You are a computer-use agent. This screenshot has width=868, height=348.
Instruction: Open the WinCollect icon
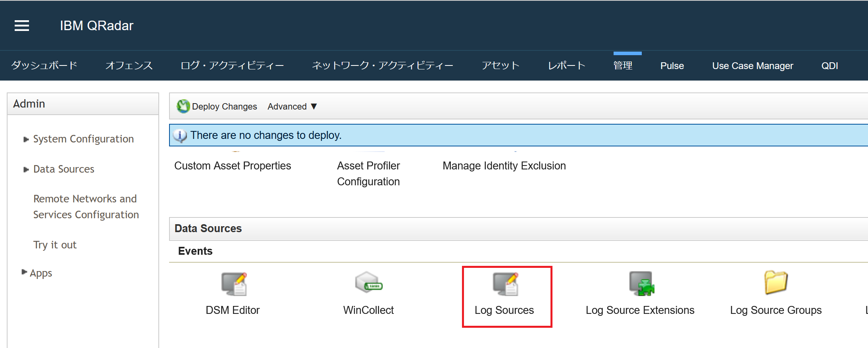point(369,283)
